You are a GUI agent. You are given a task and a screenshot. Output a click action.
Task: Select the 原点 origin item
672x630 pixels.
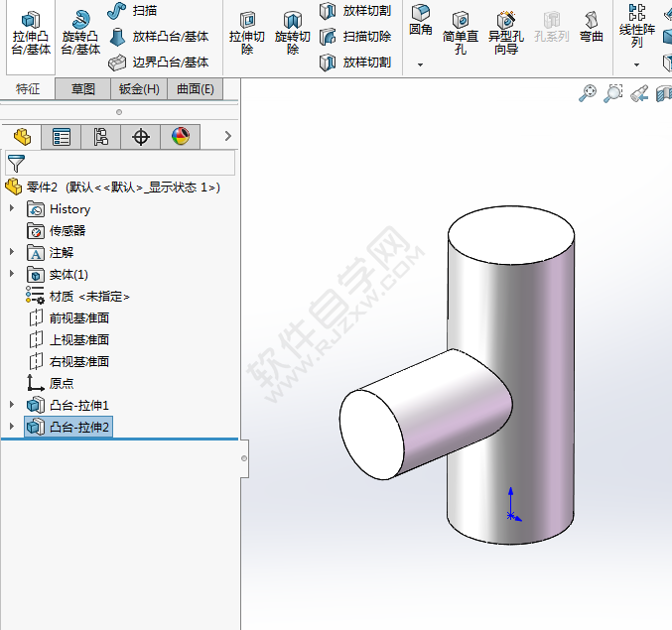pos(51,383)
